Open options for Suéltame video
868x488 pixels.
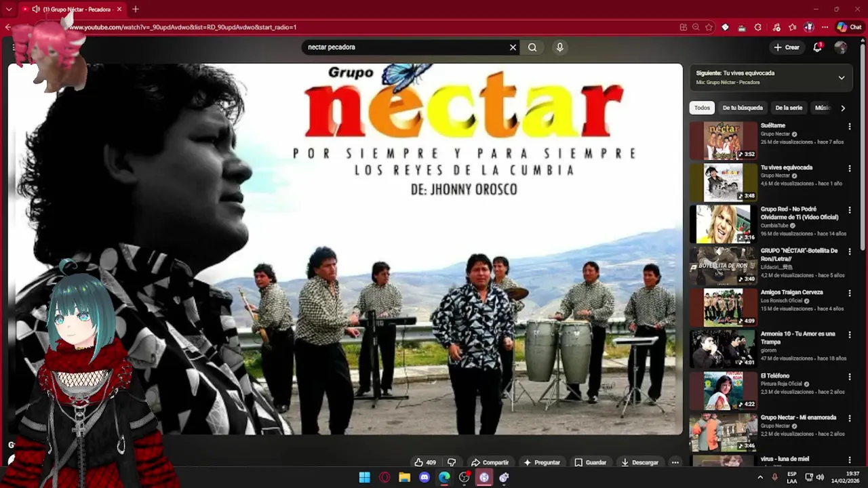(850, 126)
